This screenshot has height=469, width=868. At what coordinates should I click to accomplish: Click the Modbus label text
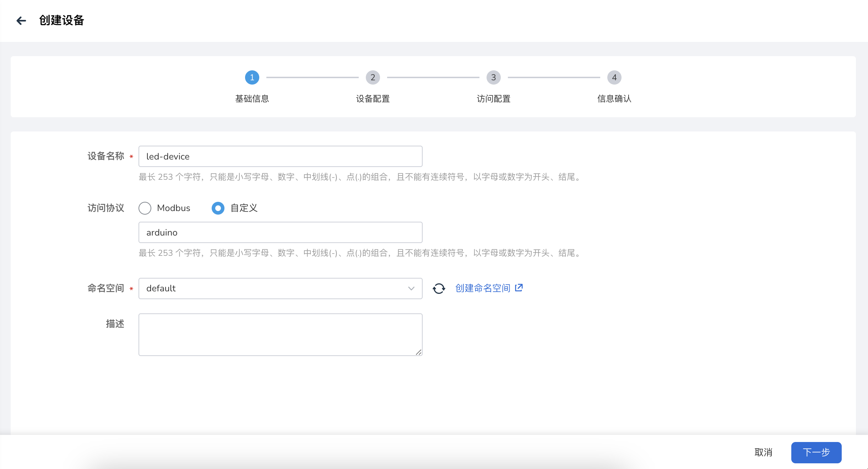point(173,208)
